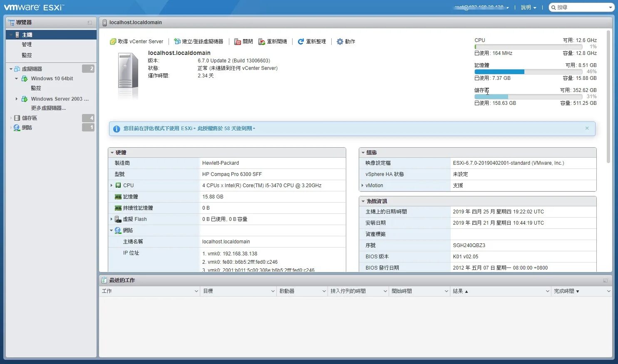Click the Memory (記憶體) icon in Hardware

pos(118,197)
